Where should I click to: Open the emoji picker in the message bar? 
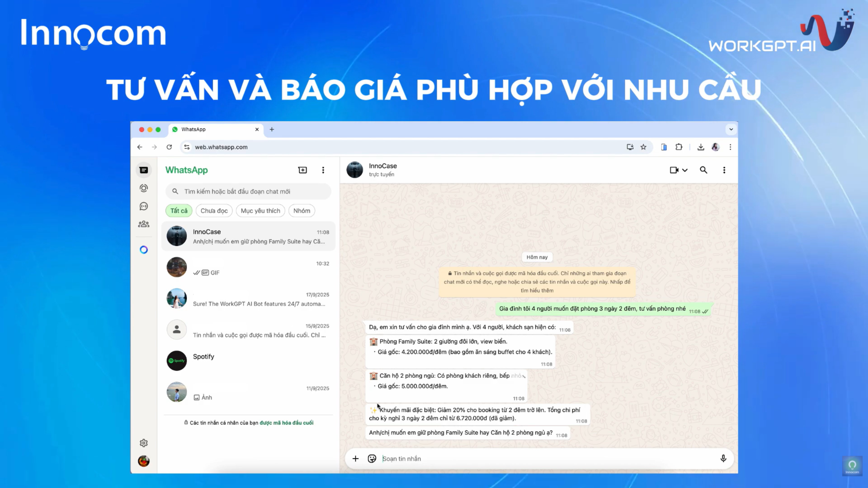tap(372, 458)
